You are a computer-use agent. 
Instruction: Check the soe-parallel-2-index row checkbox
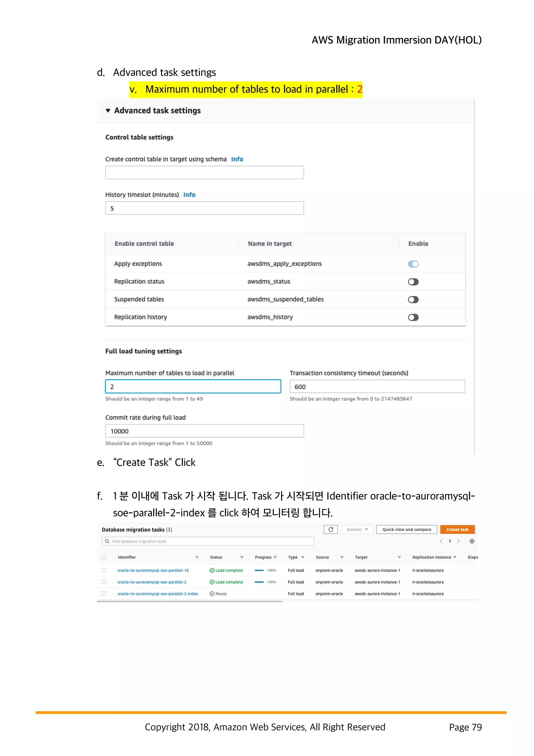tap(104, 593)
